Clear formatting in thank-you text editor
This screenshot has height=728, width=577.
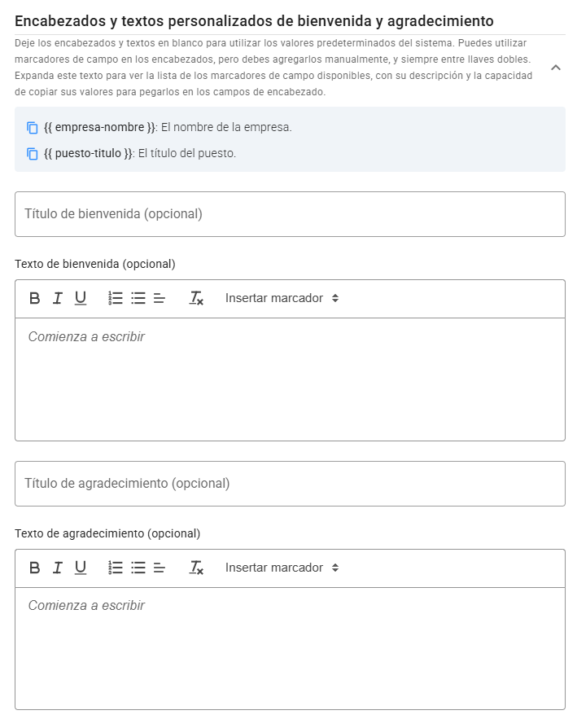pos(196,568)
